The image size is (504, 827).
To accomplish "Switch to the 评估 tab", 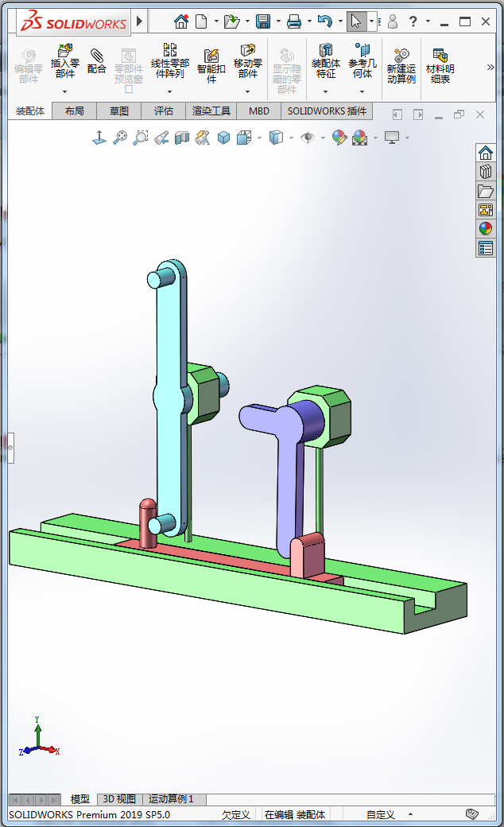I will (x=164, y=111).
